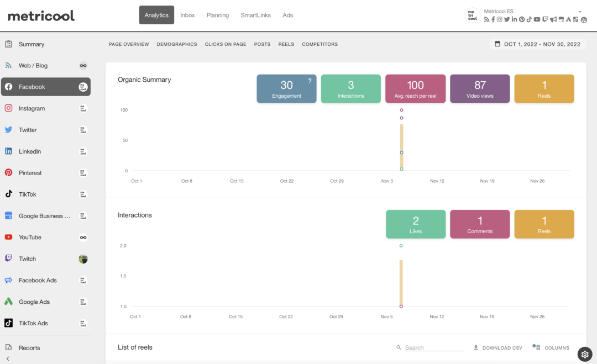Open TikTok analytics via its sidebar icon
Image resolution: width=597 pixels, height=364 pixels.
click(x=8, y=194)
